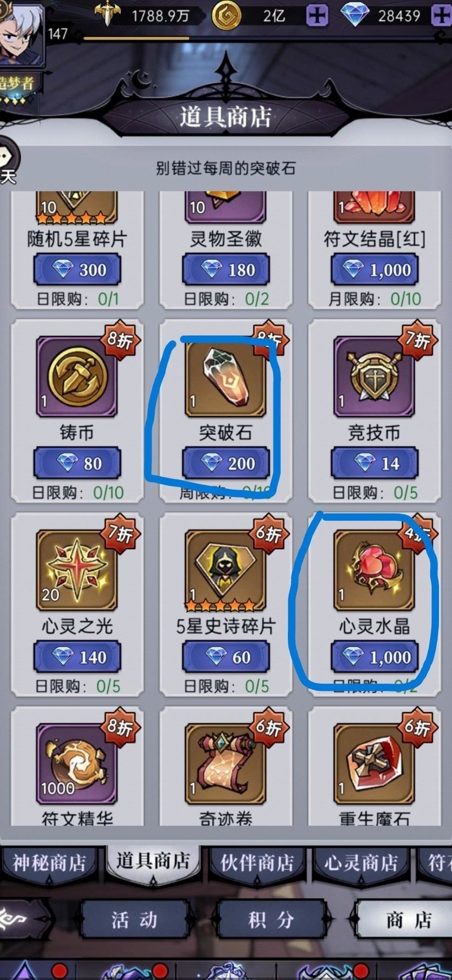Viewport: 452px width, 980px height.
Task: Open the 符文精华 swirl essence icon
Action: [x=77, y=764]
